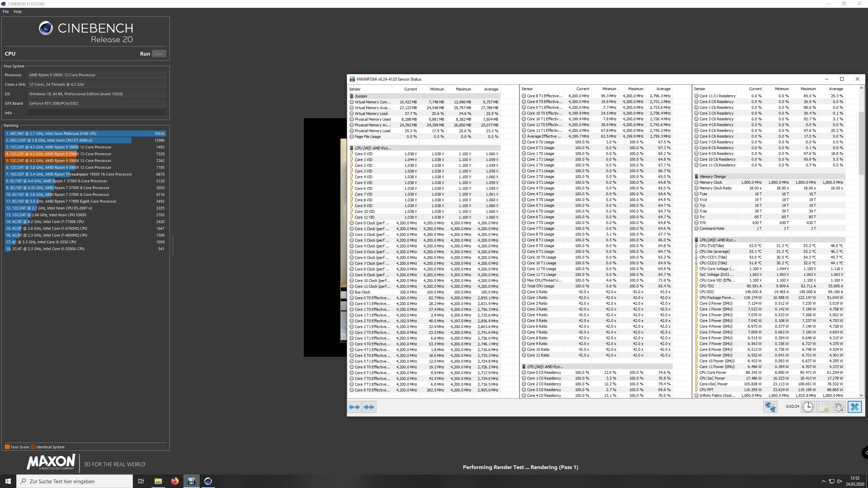Show hidden system tray icons chevron
Image resolution: width=868 pixels, height=488 pixels.
[x=823, y=481]
